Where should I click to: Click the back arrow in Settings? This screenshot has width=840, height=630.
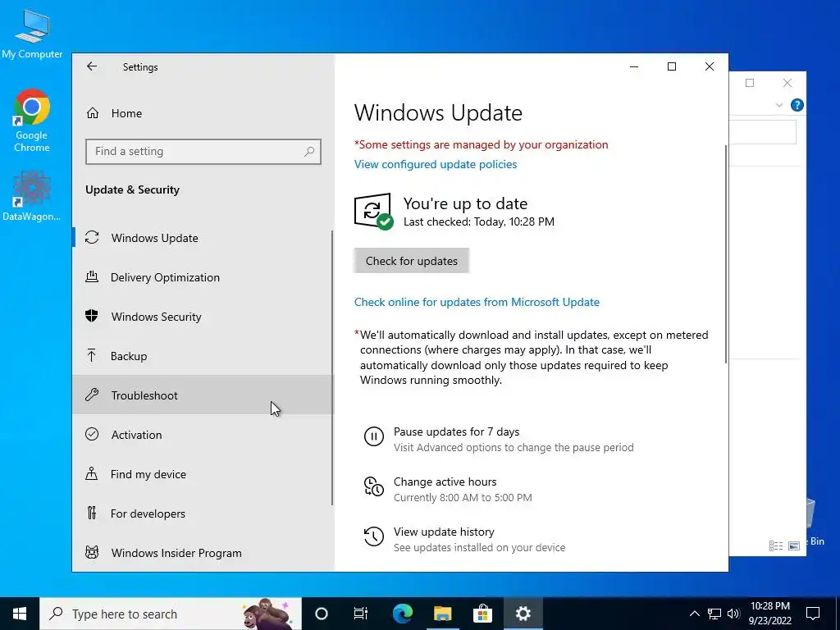(92, 66)
